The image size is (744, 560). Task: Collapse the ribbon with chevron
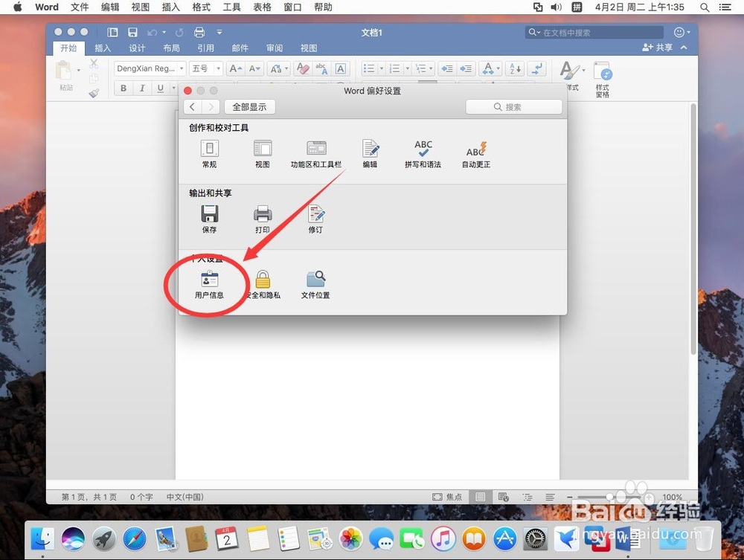pos(684,48)
